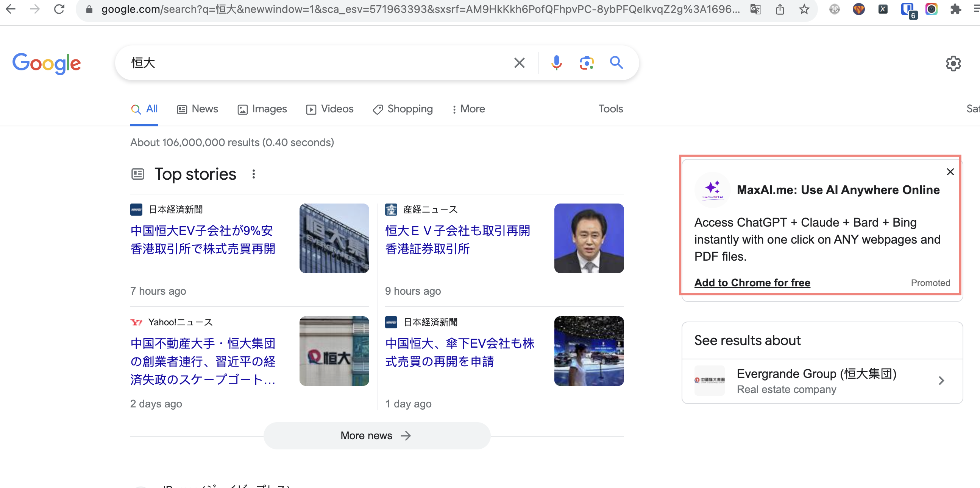The image size is (980, 488).
Task: Open the 恒大 sign thumbnail image
Action: click(334, 351)
